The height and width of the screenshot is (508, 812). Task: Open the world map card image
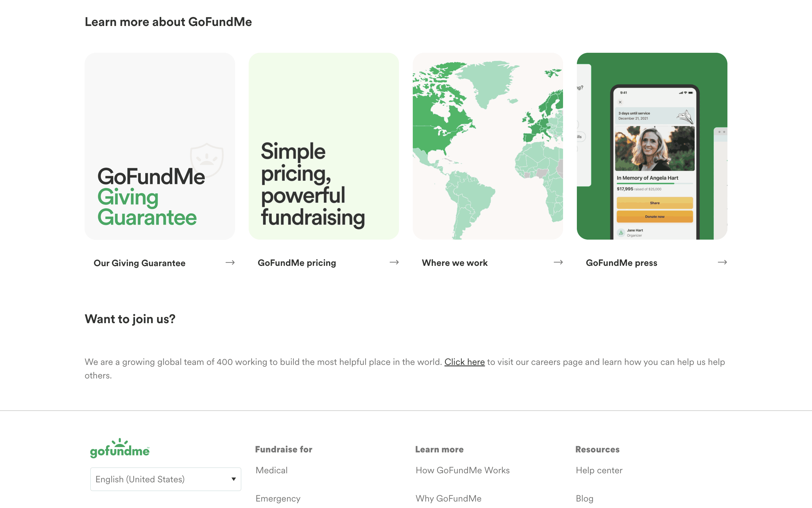(x=488, y=146)
